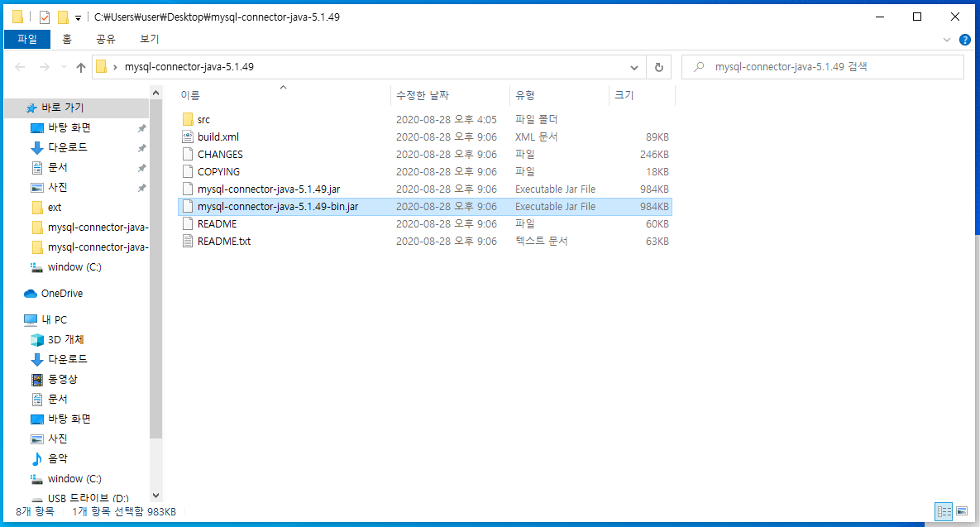Open the quick access toolbar customize dropdown
This screenshot has width=980, height=527.
(x=78, y=18)
